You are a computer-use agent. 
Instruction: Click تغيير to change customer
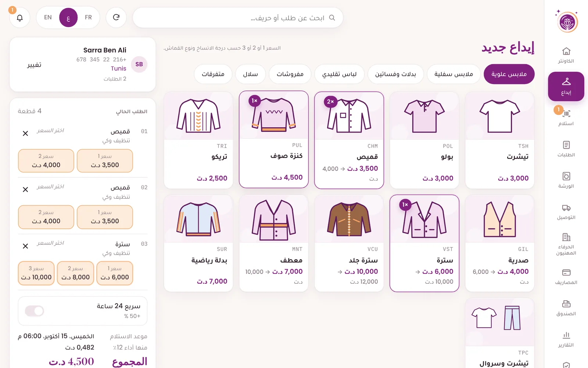point(34,65)
